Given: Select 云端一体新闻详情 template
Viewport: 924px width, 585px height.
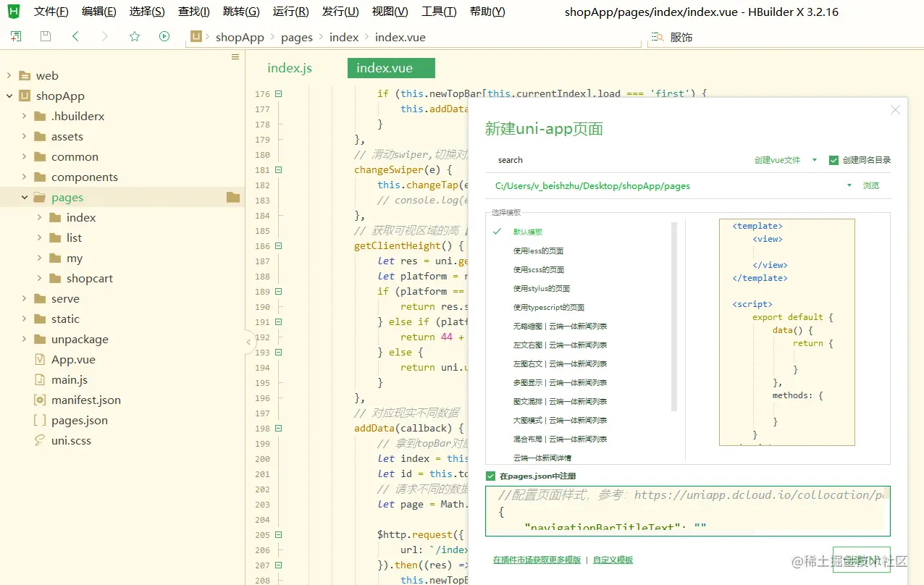Looking at the screenshot, I should 542,458.
